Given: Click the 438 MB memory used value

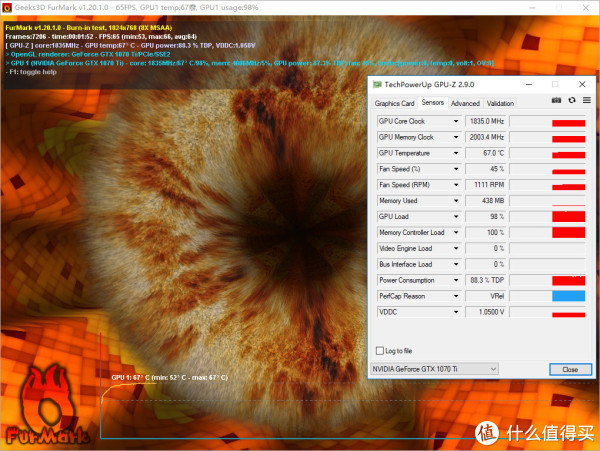Looking at the screenshot, I should [x=486, y=200].
